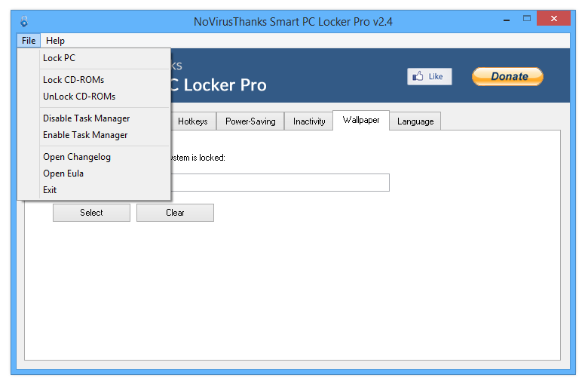
Task: Click the orange Donate button
Action: tap(507, 77)
